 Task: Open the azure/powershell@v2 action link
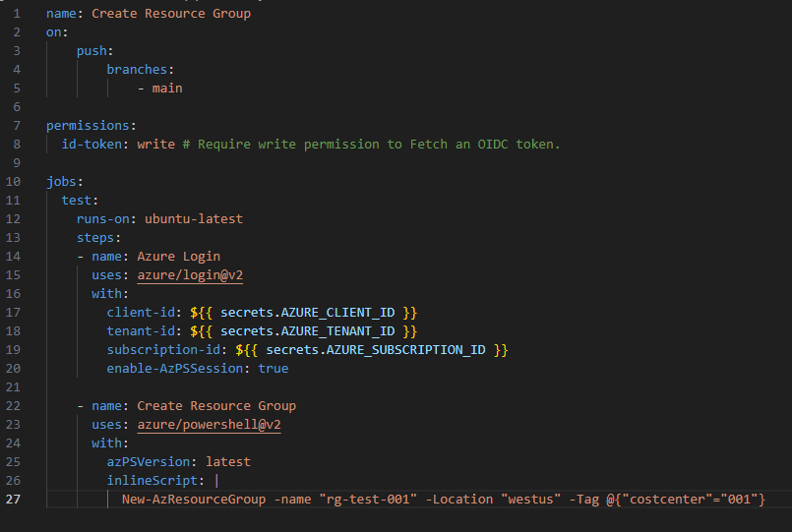tap(210, 425)
